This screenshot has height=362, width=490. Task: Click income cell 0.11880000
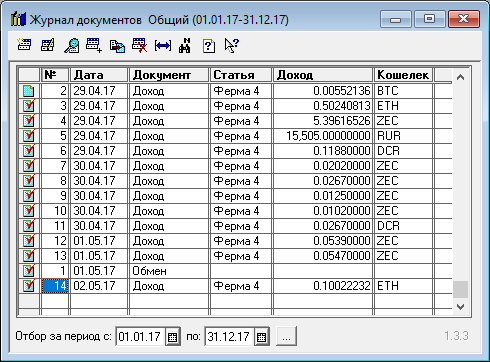click(323, 151)
